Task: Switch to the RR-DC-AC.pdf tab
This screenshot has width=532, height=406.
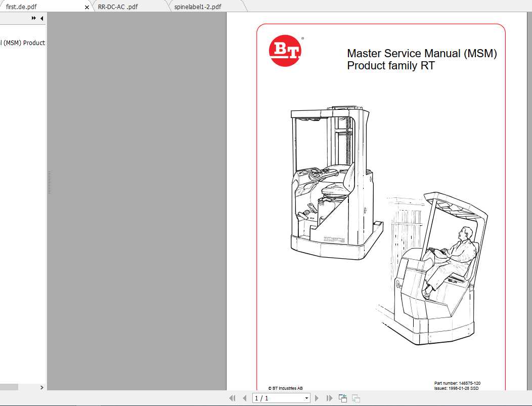Action: click(x=118, y=7)
